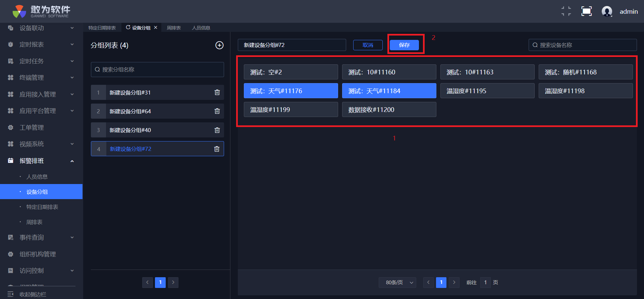Deselect device 测试：天气#11184

click(389, 91)
